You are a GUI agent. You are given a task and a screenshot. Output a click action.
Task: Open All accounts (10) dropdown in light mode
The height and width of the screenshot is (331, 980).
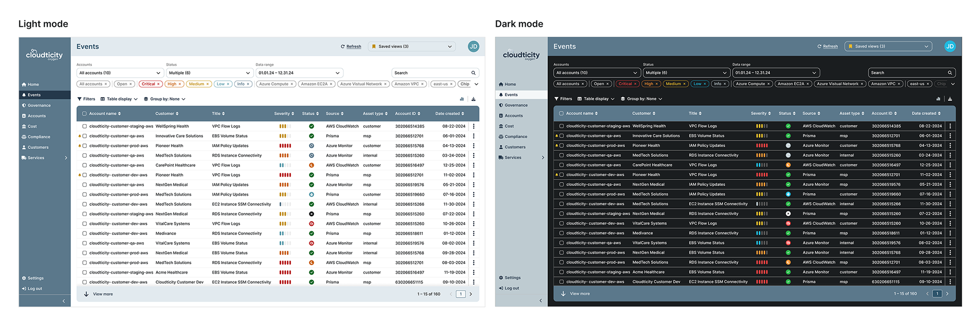[120, 73]
